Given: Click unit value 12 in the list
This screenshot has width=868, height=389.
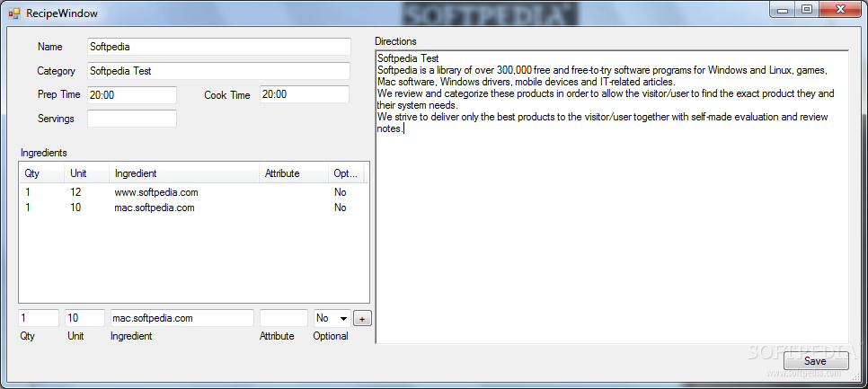Looking at the screenshot, I should (75, 192).
